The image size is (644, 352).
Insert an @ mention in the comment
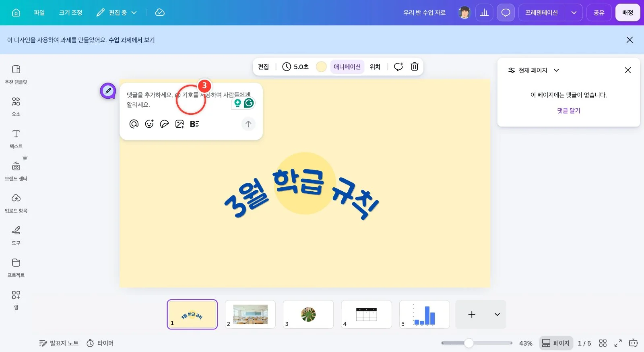pos(134,124)
